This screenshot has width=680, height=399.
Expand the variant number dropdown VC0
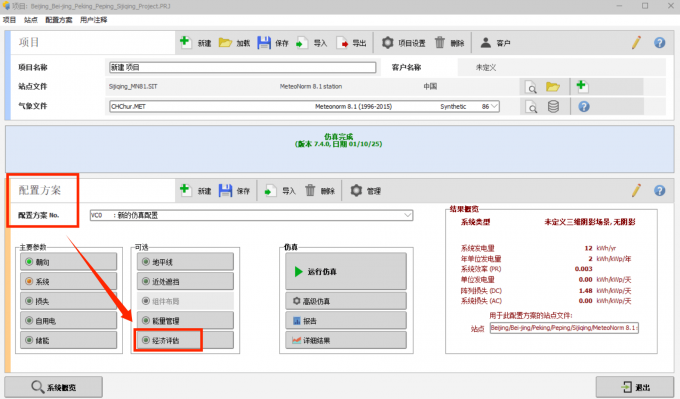pos(408,215)
